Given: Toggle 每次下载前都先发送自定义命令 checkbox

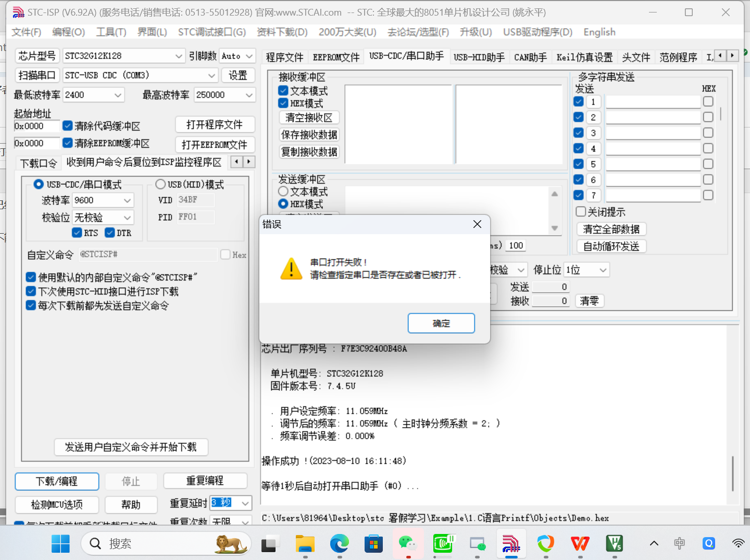Looking at the screenshot, I should [x=31, y=306].
